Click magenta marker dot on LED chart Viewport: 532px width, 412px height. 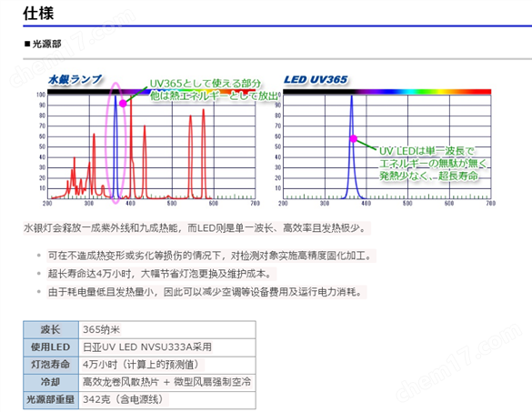tap(354, 138)
